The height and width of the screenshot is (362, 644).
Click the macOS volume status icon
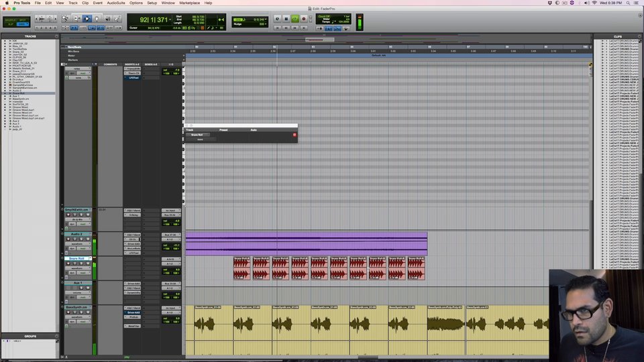click(x=586, y=3)
